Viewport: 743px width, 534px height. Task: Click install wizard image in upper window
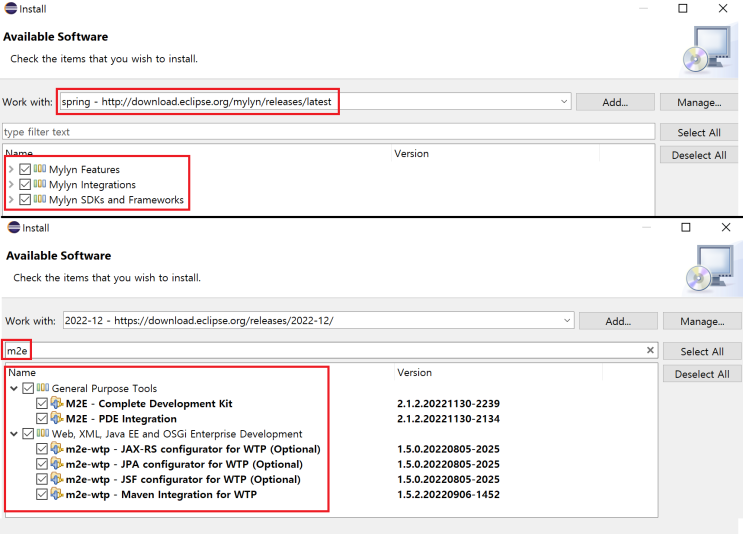(x=707, y=49)
